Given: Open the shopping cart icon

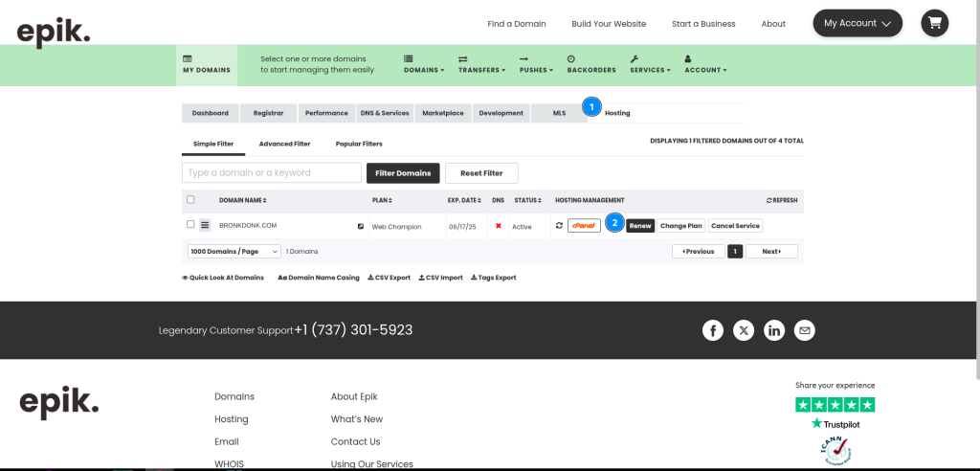Looking at the screenshot, I should click(x=934, y=23).
